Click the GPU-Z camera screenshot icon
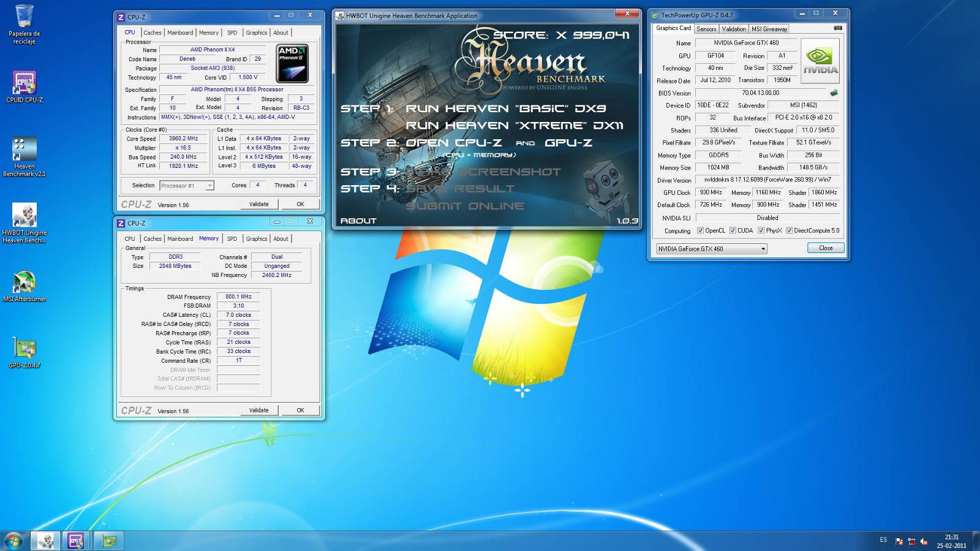This screenshot has height=551, width=980. point(838,28)
